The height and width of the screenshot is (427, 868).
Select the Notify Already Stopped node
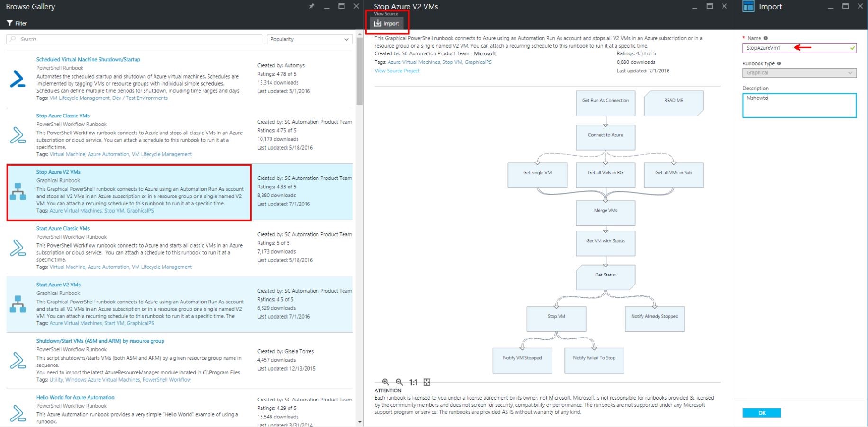coord(655,319)
